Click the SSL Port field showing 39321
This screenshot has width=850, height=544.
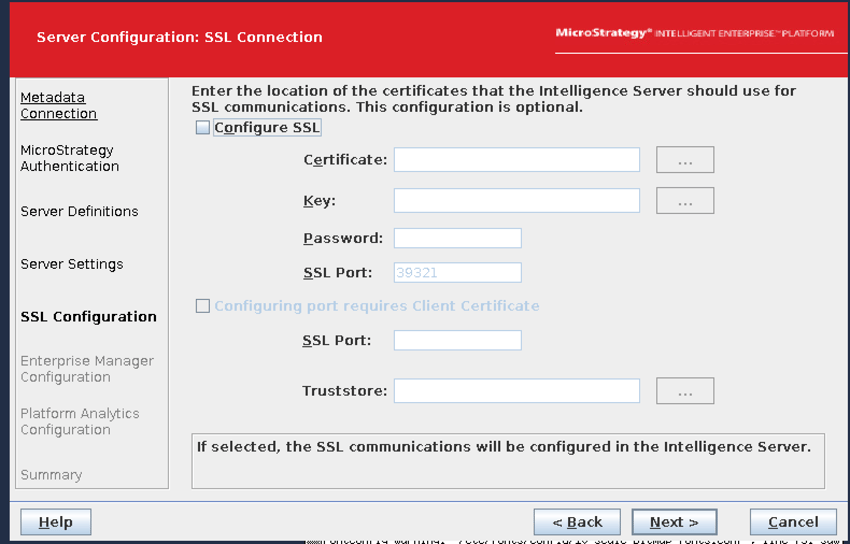pyautogui.click(x=457, y=272)
